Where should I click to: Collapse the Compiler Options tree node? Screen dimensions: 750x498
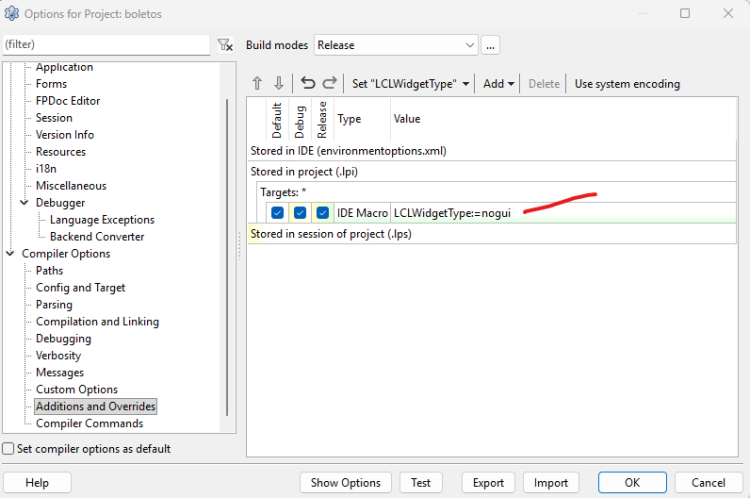pyautogui.click(x=10, y=253)
